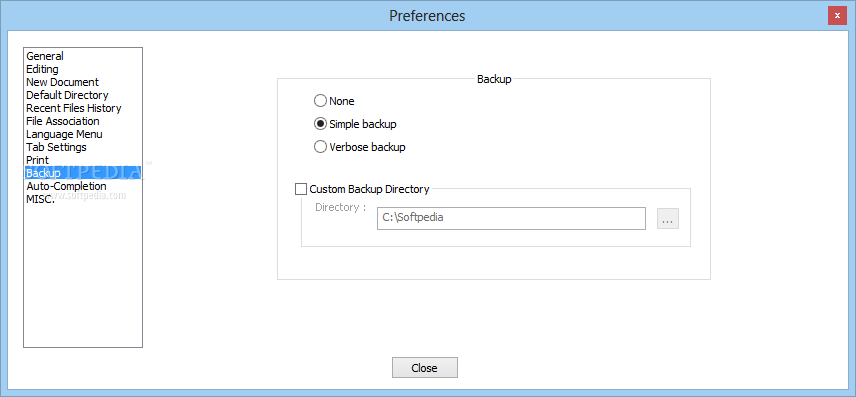
Task: Click the Close button at the bottom
Action: (425, 368)
